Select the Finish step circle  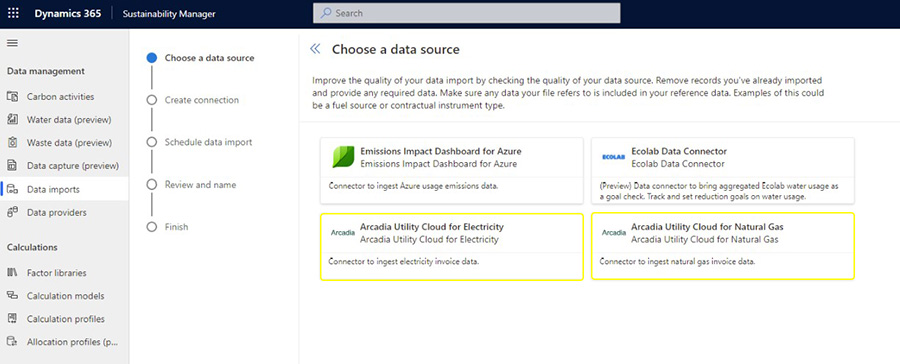click(x=152, y=227)
